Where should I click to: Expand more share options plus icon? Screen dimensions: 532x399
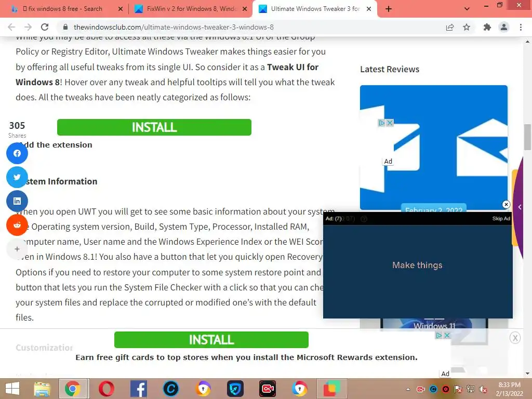17,249
